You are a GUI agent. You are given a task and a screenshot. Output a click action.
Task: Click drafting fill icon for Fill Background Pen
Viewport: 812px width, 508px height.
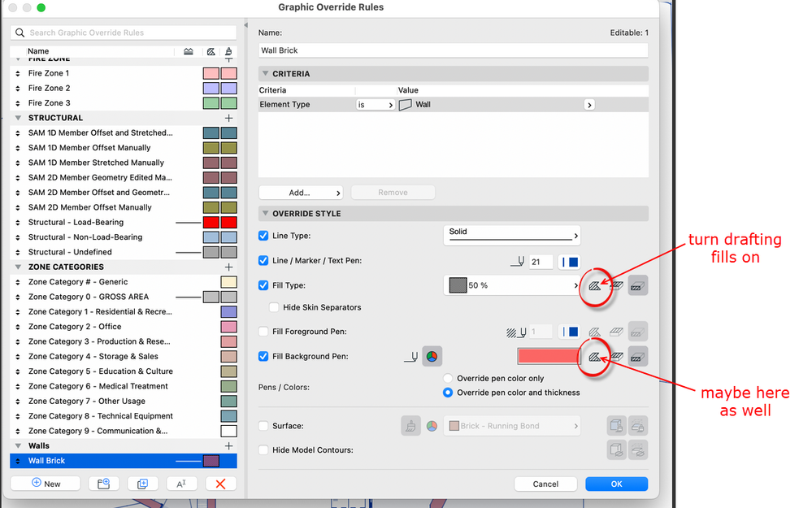coord(594,356)
